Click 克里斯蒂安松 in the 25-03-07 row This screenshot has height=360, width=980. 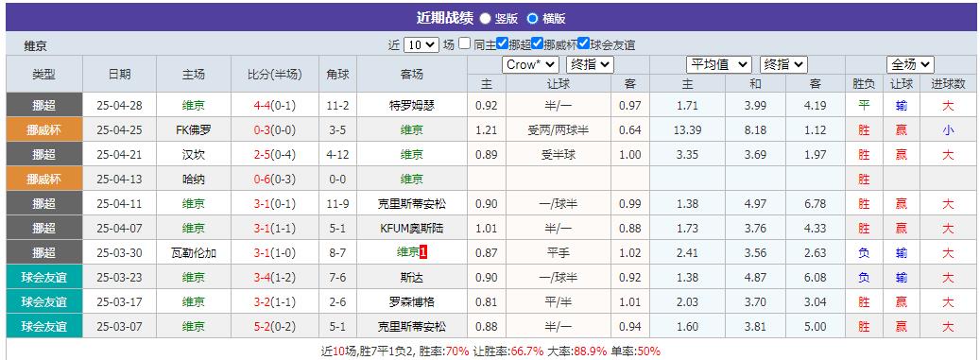coord(411,326)
